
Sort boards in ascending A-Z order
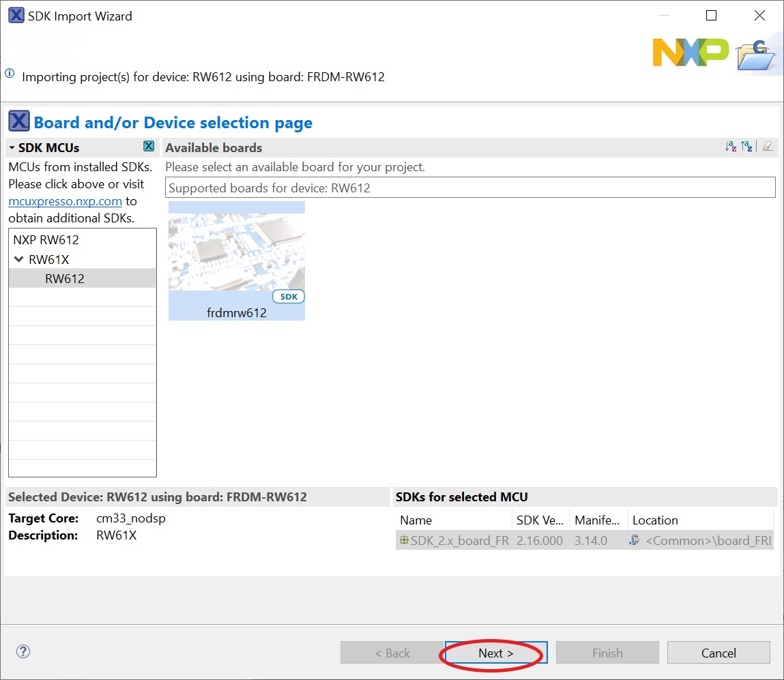(x=731, y=147)
